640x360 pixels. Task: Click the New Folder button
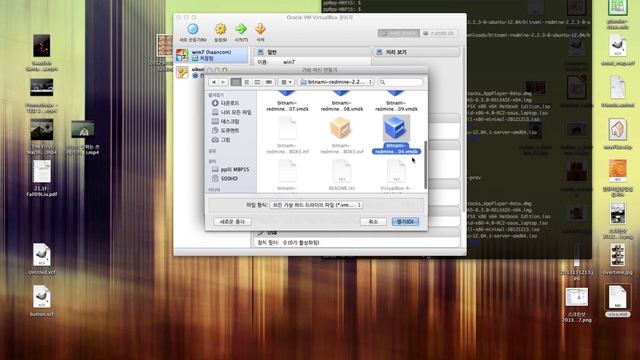click(232, 222)
